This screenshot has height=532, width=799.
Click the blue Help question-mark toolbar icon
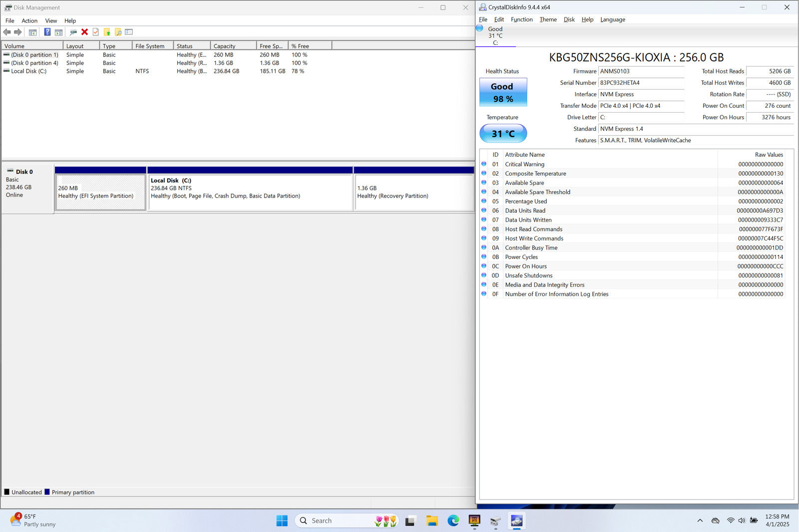coord(47,32)
